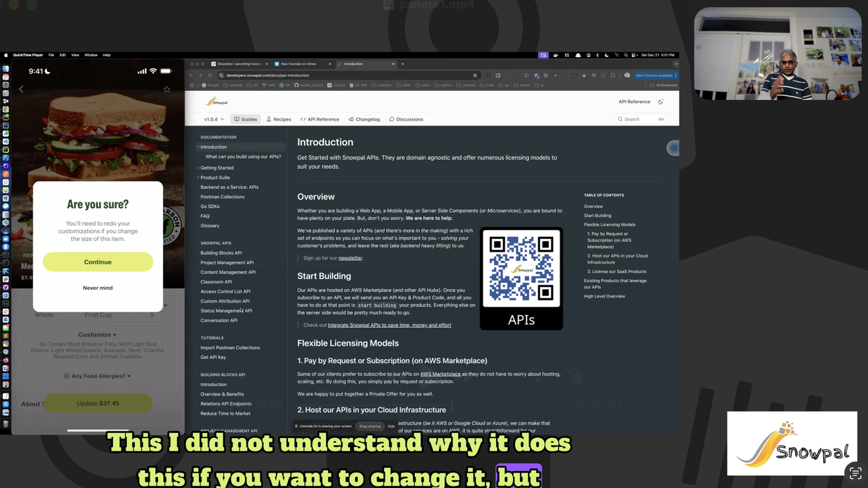Collapse the Introduction tree item
The image size is (868, 488).
(198, 147)
